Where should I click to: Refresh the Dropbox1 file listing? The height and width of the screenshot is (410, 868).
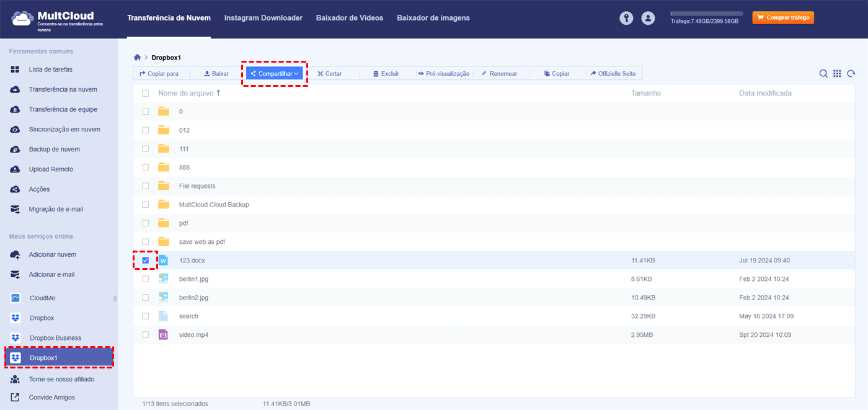(x=851, y=73)
